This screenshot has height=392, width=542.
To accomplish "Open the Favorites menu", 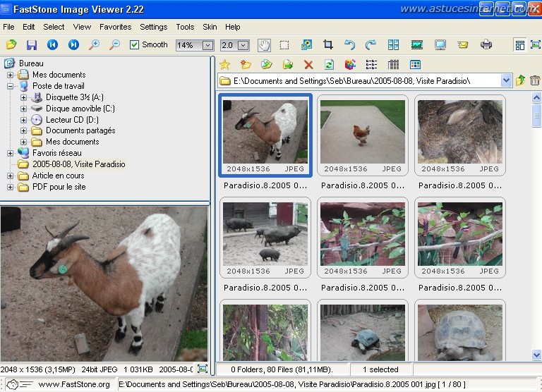I will point(116,27).
